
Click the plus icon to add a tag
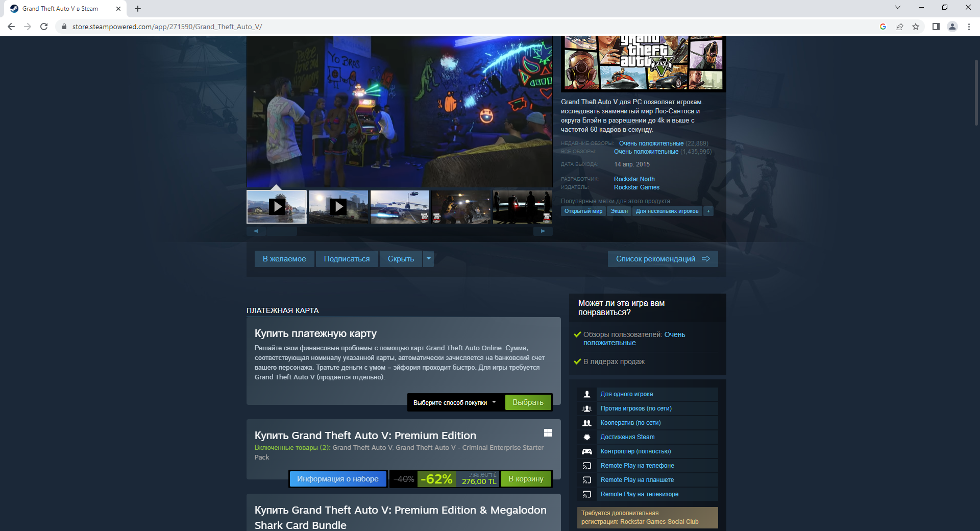tap(708, 211)
